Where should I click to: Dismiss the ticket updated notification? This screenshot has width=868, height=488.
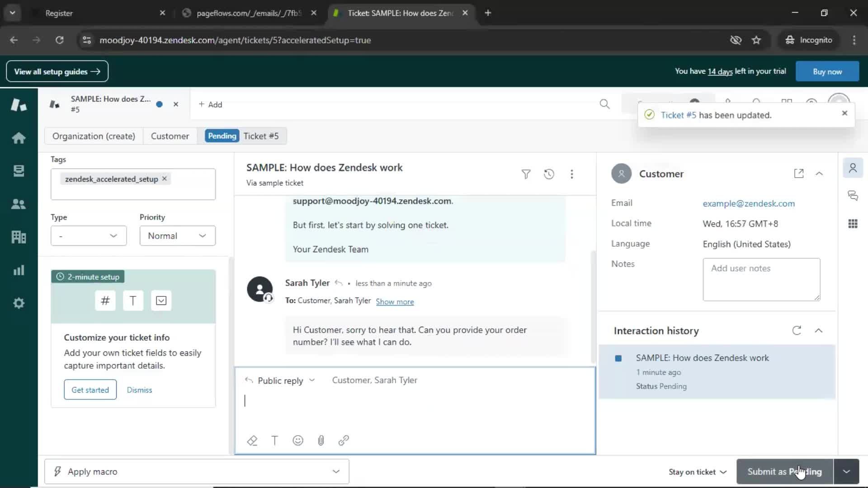click(844, 113)
